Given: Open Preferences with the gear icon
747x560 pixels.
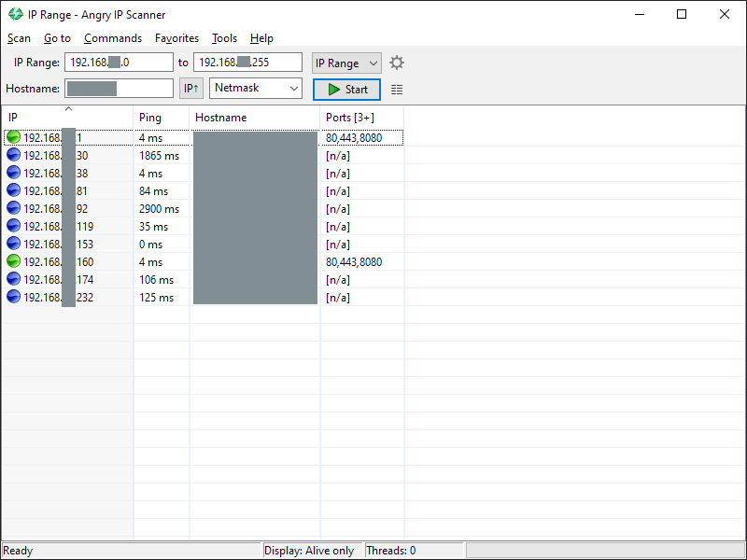Looking at the screenshot, I should click(397, 63).
